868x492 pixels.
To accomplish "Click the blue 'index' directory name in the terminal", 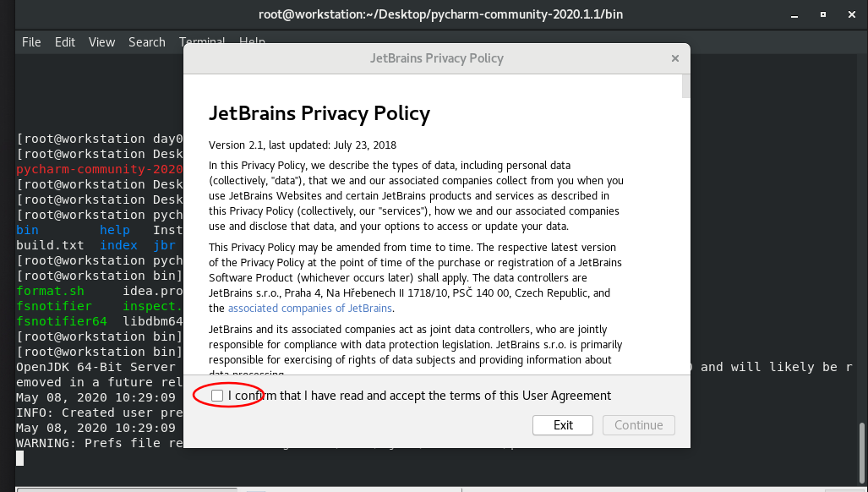I will click(x=118, y=245).
